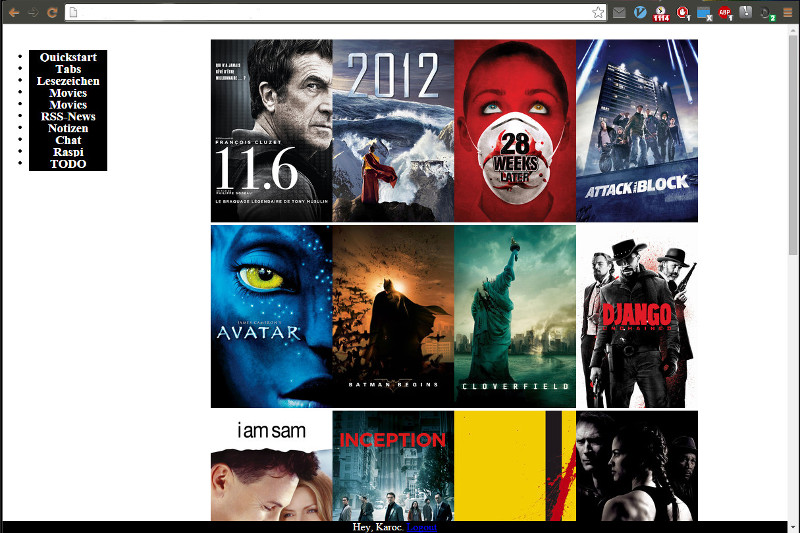Screen dimensions: 800x533
Task: Click the address bar input field
Action: point(330,12)
